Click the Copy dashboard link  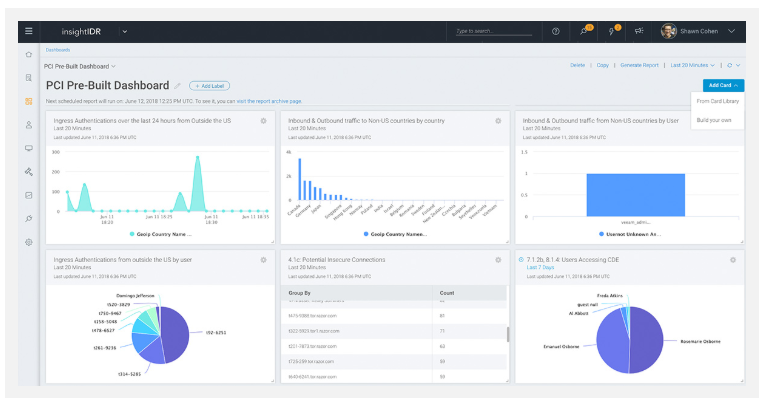(603, 65)
